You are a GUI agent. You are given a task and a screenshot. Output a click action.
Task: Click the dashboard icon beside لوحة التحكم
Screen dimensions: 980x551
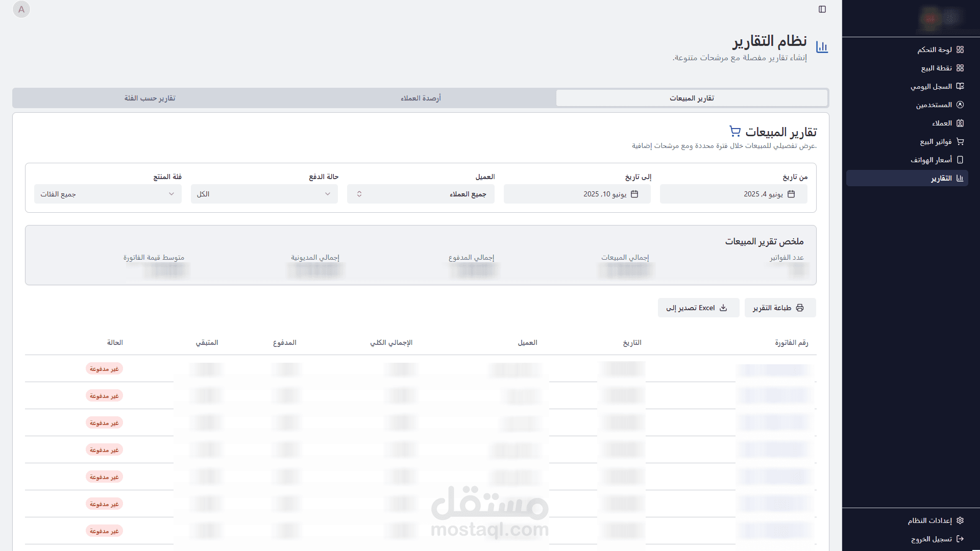tap(960, 49)
